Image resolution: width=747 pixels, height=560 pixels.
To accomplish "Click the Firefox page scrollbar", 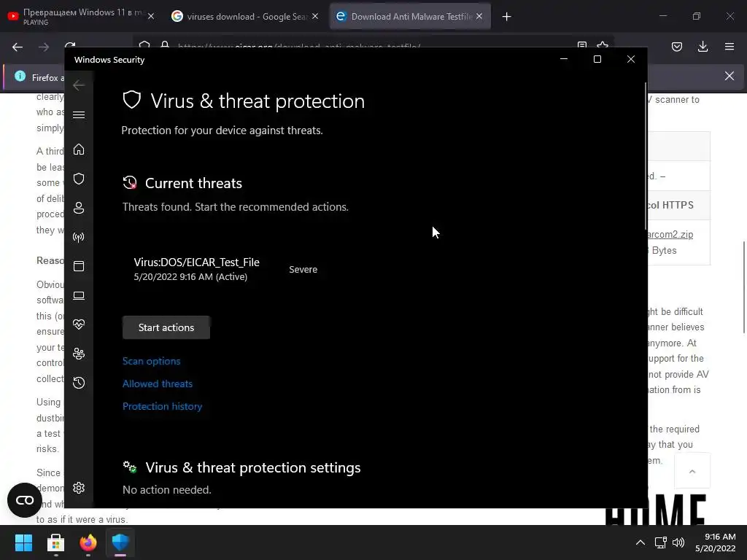I will (744, 287).
